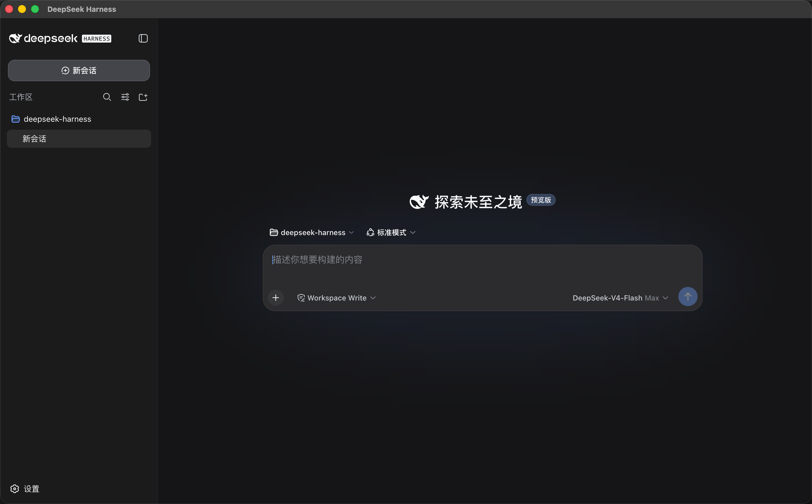The height and width of the screenshot is (504, 812).
Task: Minimize the window with the yellow button
Action: (x=22, y=9)
